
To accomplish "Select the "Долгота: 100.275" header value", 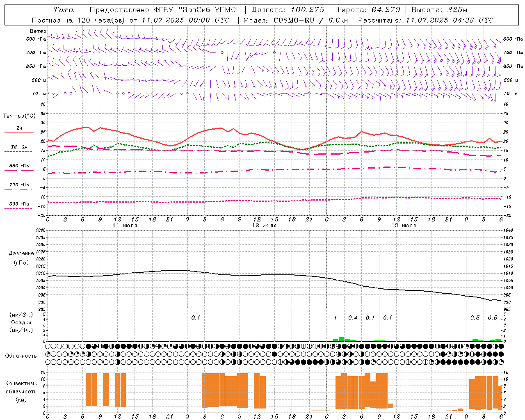I will (288, 10).
